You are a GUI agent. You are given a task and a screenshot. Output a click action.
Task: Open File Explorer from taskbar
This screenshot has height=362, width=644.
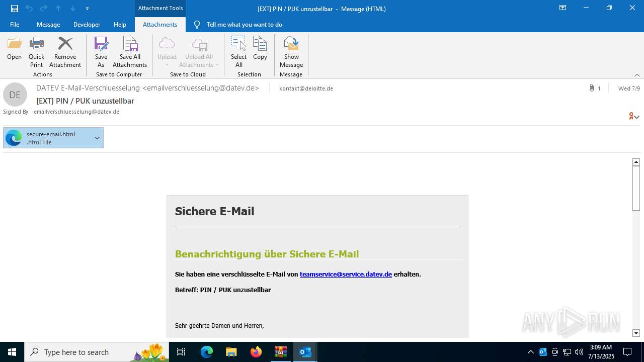pos(231,352)
